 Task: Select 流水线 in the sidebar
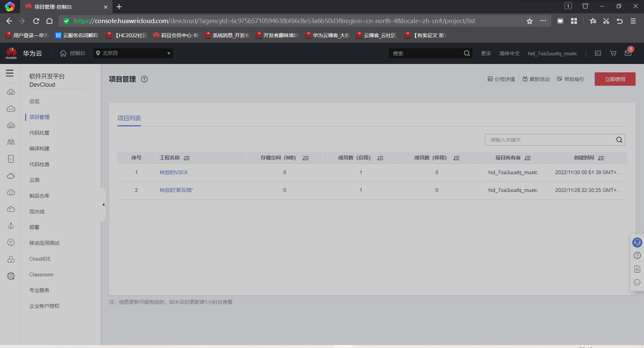(37, 211)
